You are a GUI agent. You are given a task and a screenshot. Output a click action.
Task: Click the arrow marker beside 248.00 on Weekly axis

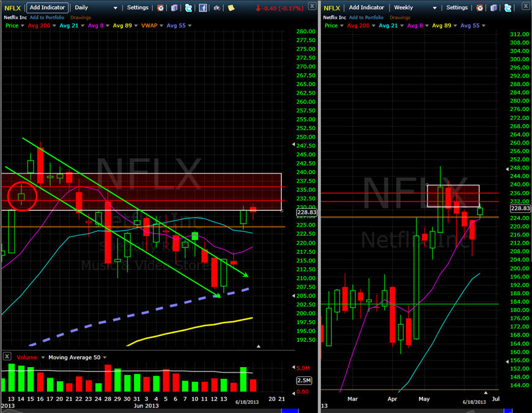point(507,169)
